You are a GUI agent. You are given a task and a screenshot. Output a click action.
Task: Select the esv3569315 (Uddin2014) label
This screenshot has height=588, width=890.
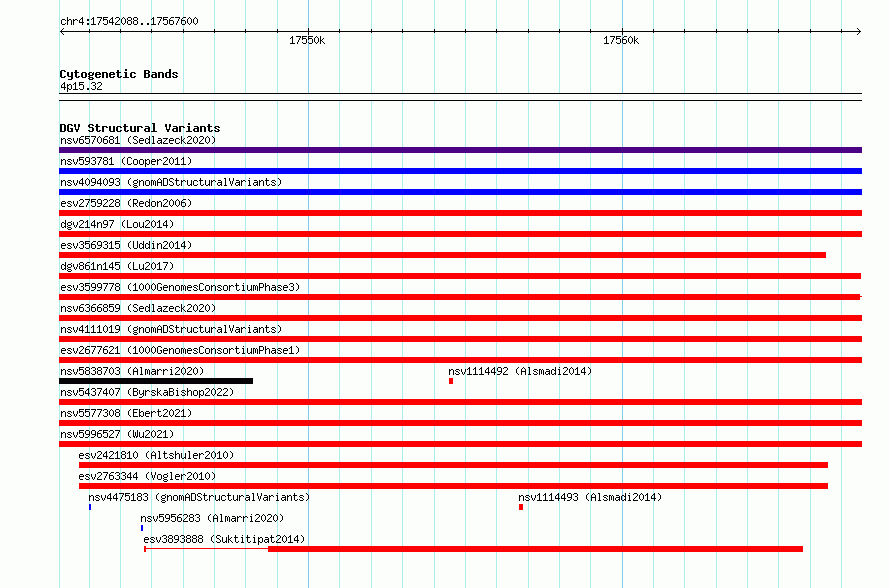click(126, 245)
